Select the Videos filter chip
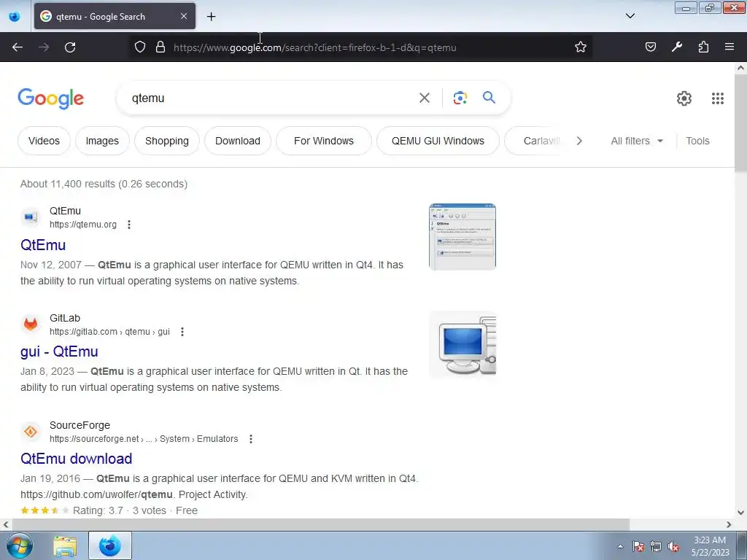This screenshot has height=560, width=747. pos(44,141)
